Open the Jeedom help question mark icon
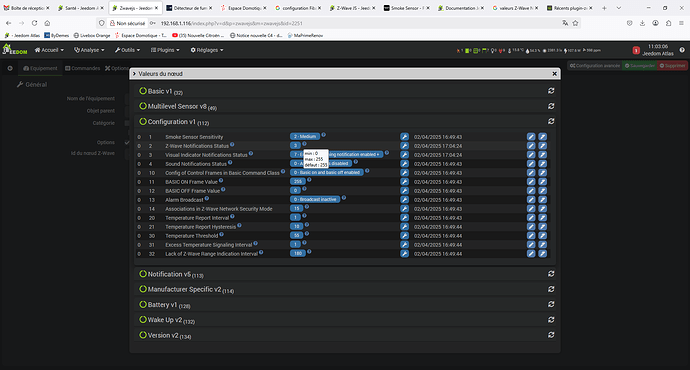This screenshot has width=690, height=370. (682, 50)
